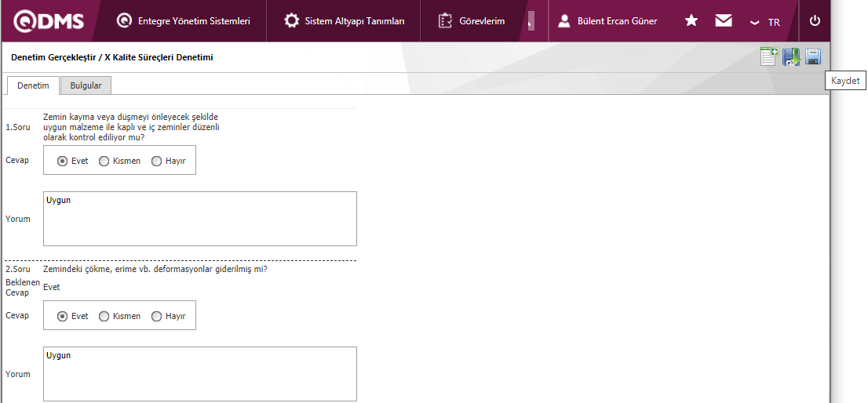Open the Entegre Yönetim Sistemleri menu
The image size is (868, 403).
(184, 21)
